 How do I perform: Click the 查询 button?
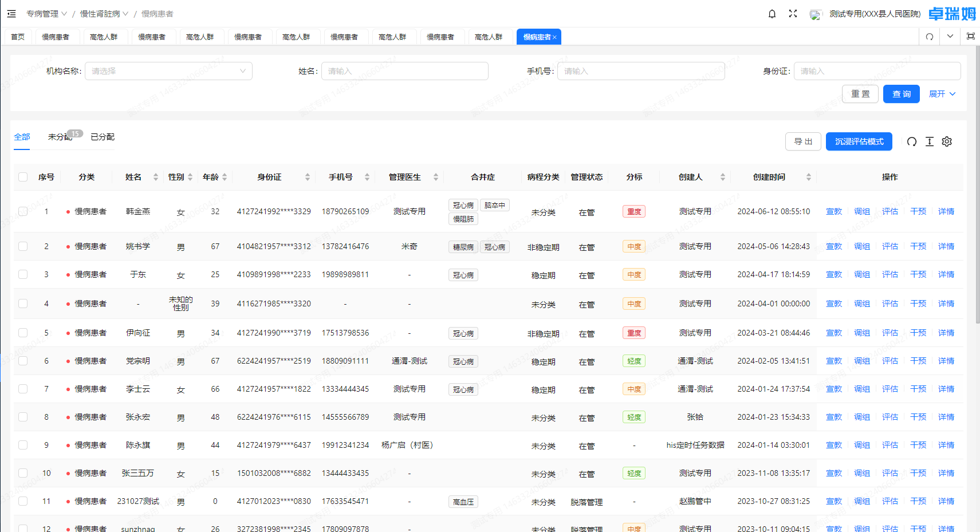902,94
